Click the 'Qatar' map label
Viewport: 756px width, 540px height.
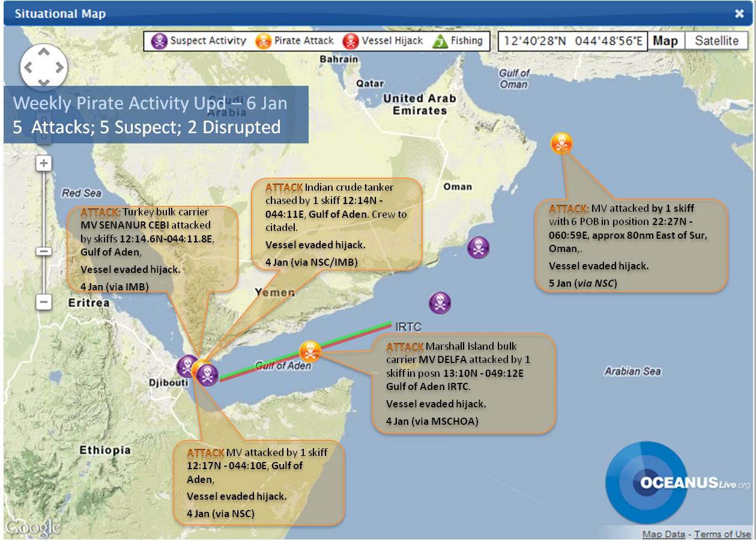[x=370, y=84]
